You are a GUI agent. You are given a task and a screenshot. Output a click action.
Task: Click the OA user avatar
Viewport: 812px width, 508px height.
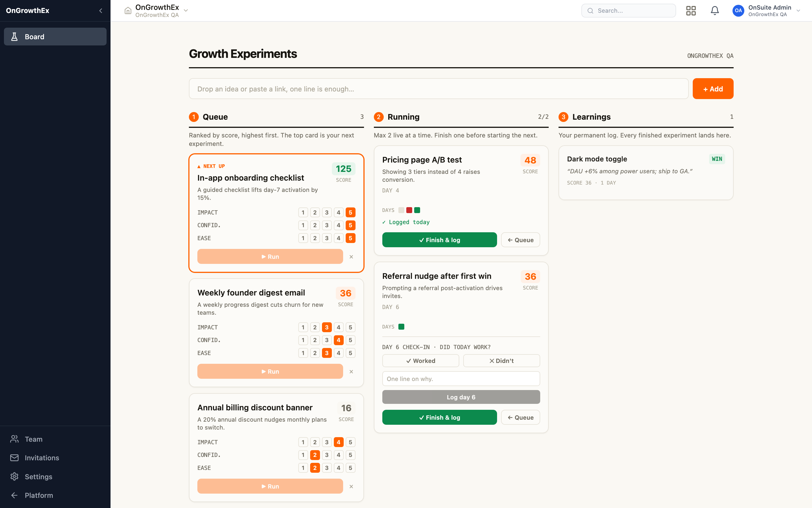coord(738,11)
